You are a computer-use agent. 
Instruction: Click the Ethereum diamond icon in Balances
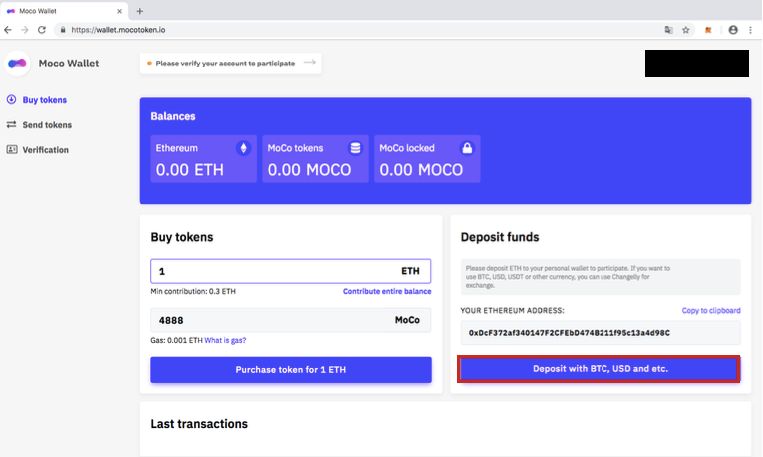click(x=243, y=148)
